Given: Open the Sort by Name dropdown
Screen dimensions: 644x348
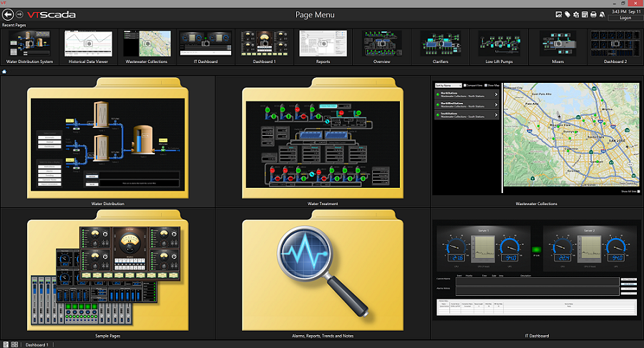Looking at the screenshot, I should coord(448,86).
